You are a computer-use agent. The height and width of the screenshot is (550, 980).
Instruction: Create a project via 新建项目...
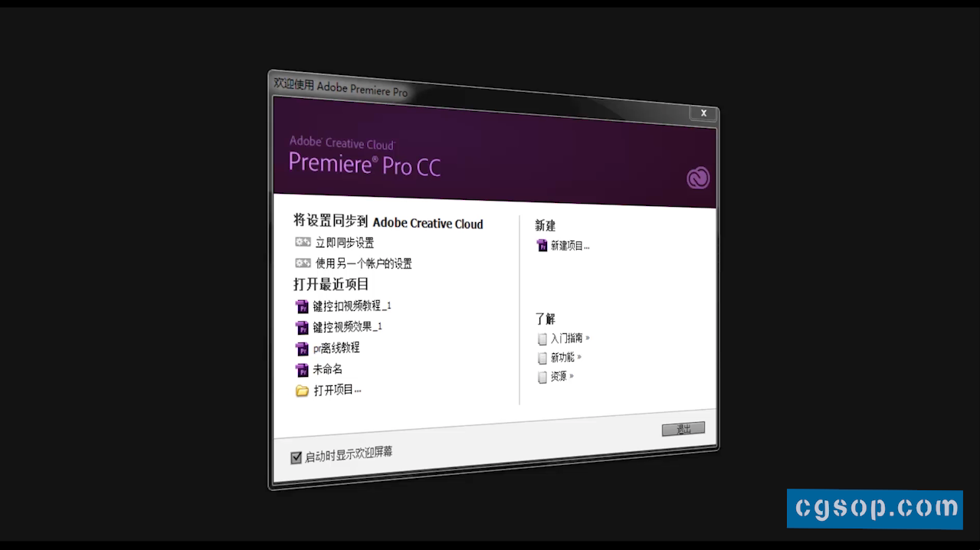(x=570, y=246)
